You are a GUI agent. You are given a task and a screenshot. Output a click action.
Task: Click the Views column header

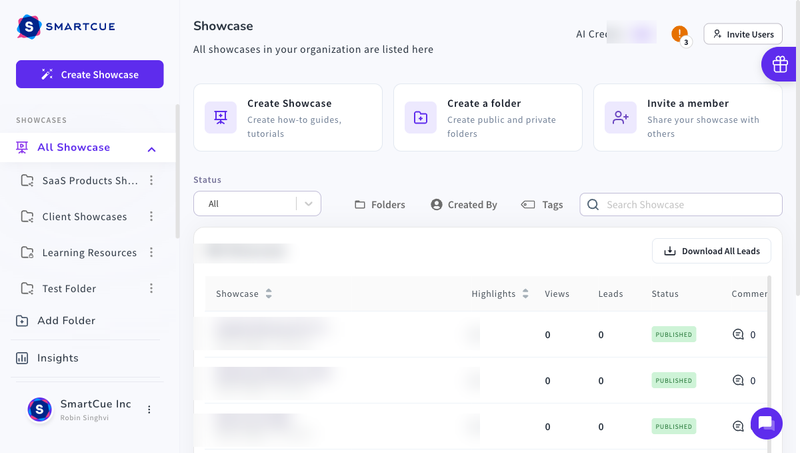557,294
